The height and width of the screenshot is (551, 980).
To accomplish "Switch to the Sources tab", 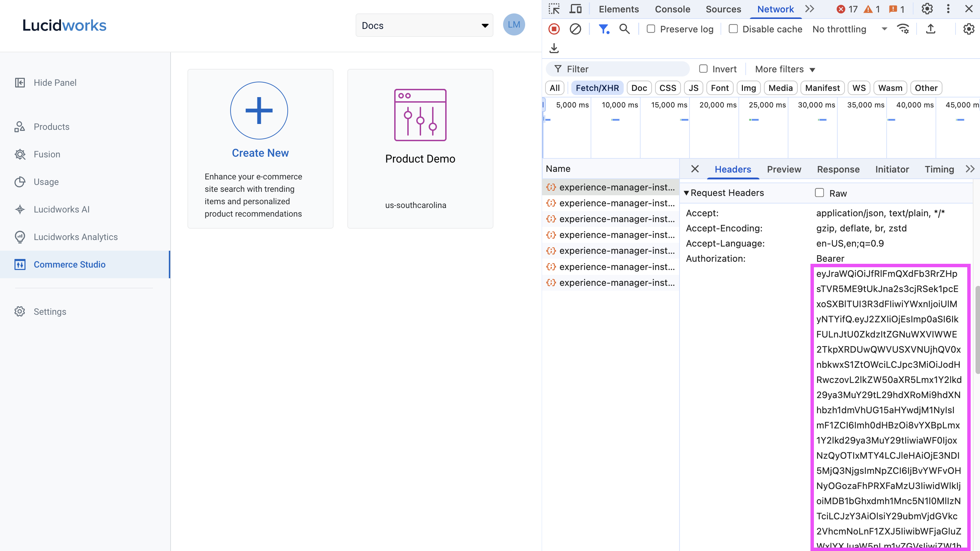I will [723, 9].
